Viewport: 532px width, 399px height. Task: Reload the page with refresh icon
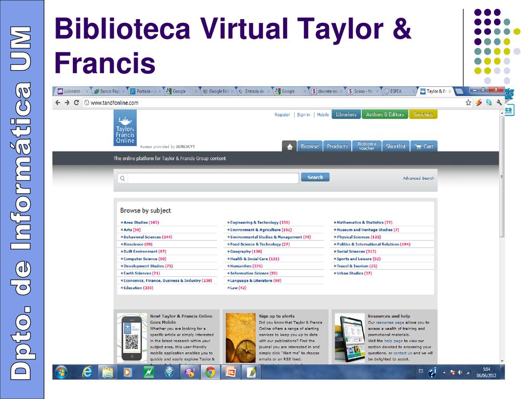click(x=76, y=102)
